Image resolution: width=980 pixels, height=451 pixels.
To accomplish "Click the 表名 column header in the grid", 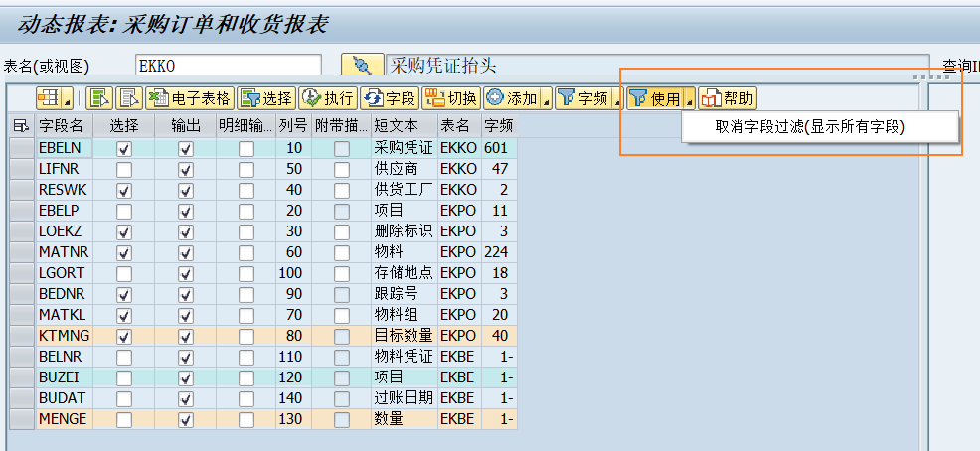I will coord(459,126).
